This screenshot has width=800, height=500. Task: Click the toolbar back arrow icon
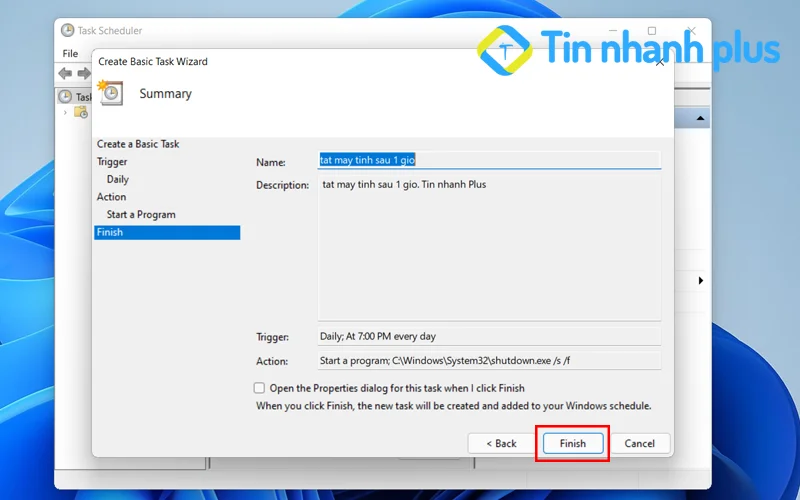tap(65, 73)
